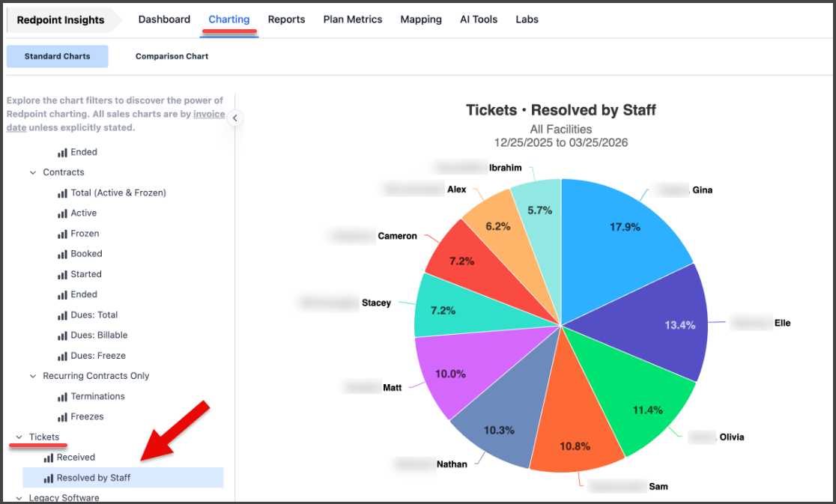This screenshot has width=836, height=504.
Task: Collapse the Tickets section chevron
Action: (19, 437)
